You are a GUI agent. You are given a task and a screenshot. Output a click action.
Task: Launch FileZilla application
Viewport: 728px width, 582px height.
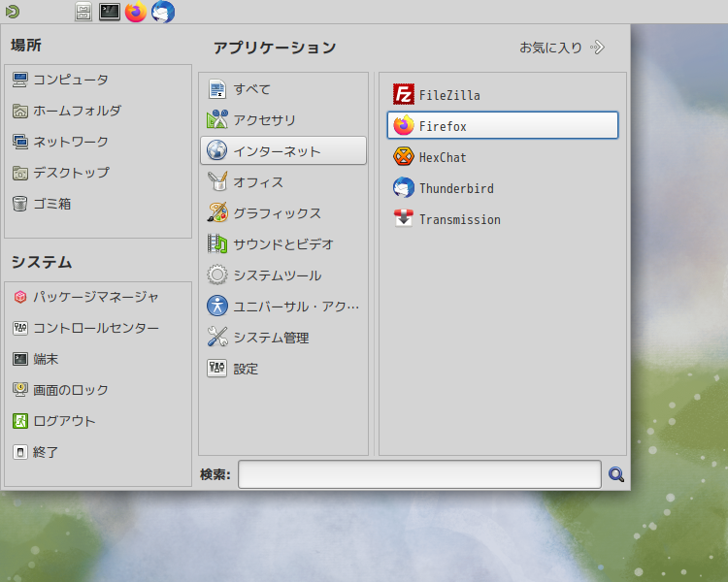point(503,95)
